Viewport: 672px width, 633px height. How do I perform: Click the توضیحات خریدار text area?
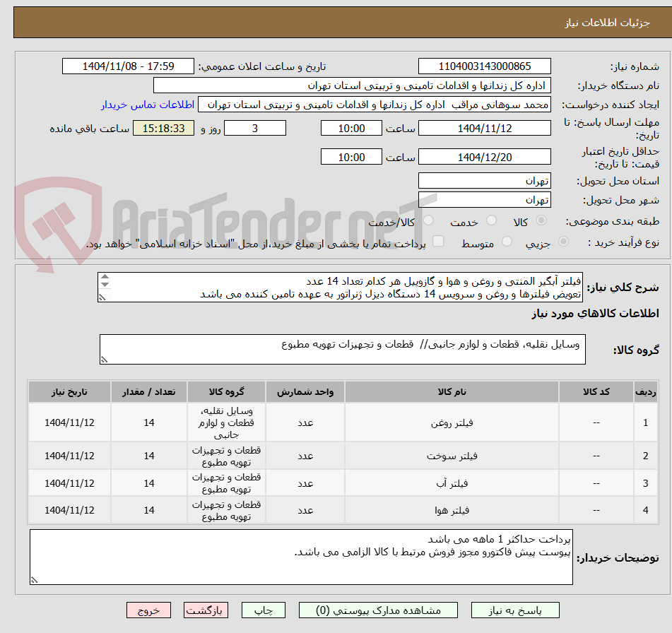tap(301, 557)
